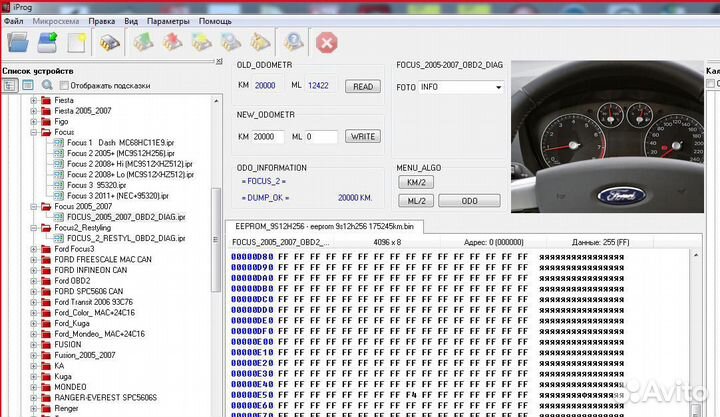This screenshot has height=417, width=720.
Task: Expand the MONDEO folder node
Action: click(33, 387)
